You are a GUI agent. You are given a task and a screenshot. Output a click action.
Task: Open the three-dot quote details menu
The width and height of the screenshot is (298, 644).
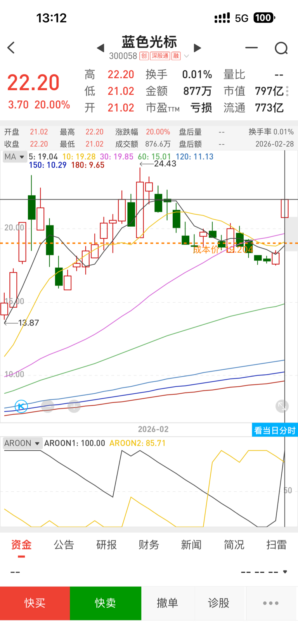click(x=287, y=91)
